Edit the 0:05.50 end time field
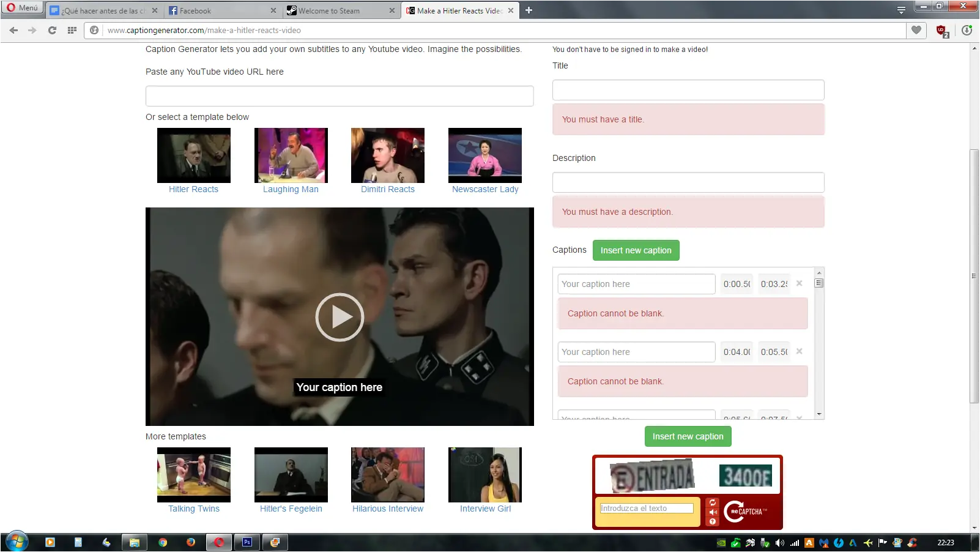 (774, 352)
